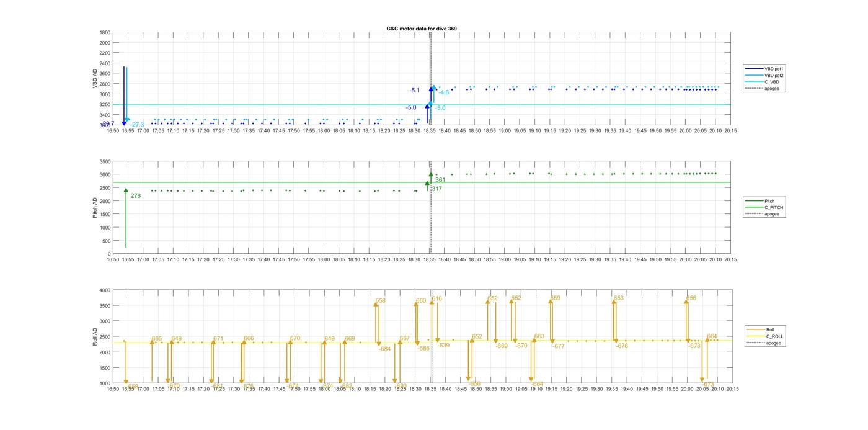The width and height of the screenshot is (868, 430).
Task: Click the "665" roll move label
Action: 157,339
